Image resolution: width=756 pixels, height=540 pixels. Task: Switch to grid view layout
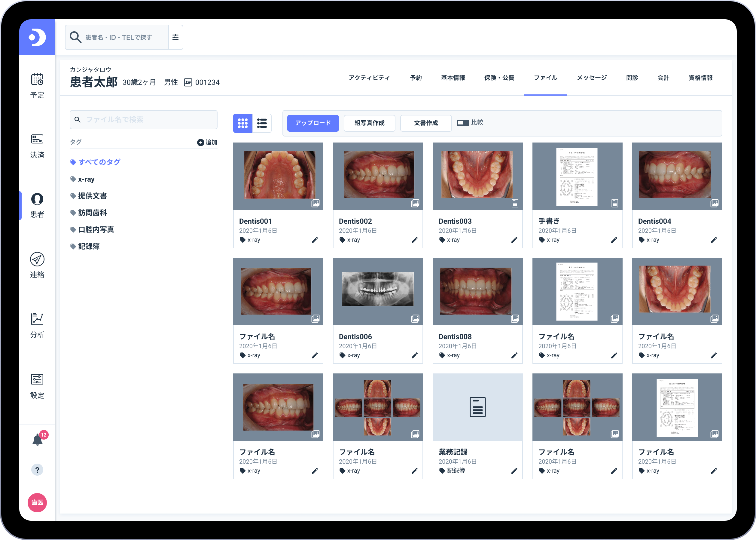coord(242,123)
